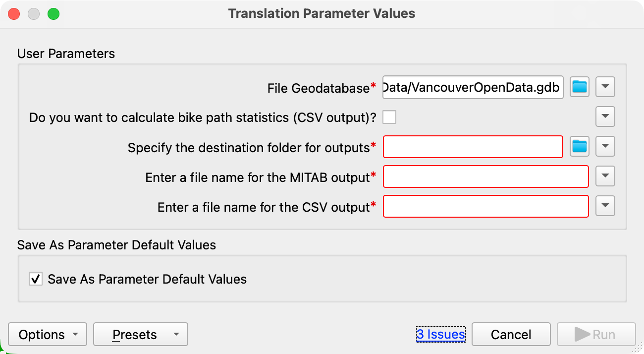644x354 pixels.
Task: Open destination folder parameter dropdown arrow
Action: point(605,146)
